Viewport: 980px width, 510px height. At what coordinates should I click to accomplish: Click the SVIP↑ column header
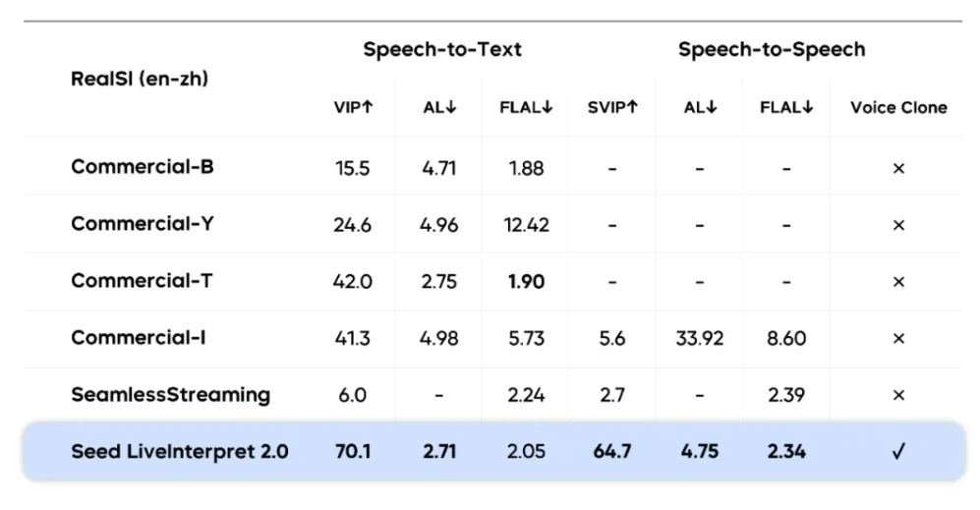click(612, 108)
